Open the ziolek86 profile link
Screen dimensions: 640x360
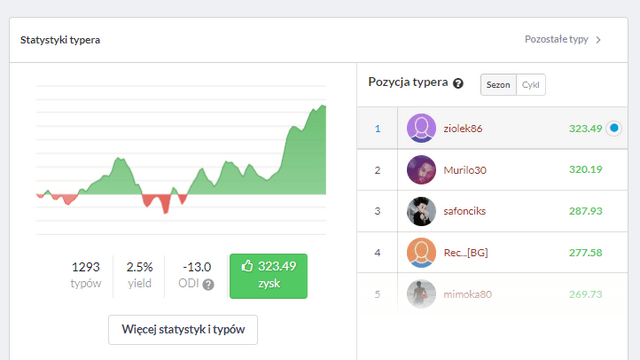coord(463,129)
